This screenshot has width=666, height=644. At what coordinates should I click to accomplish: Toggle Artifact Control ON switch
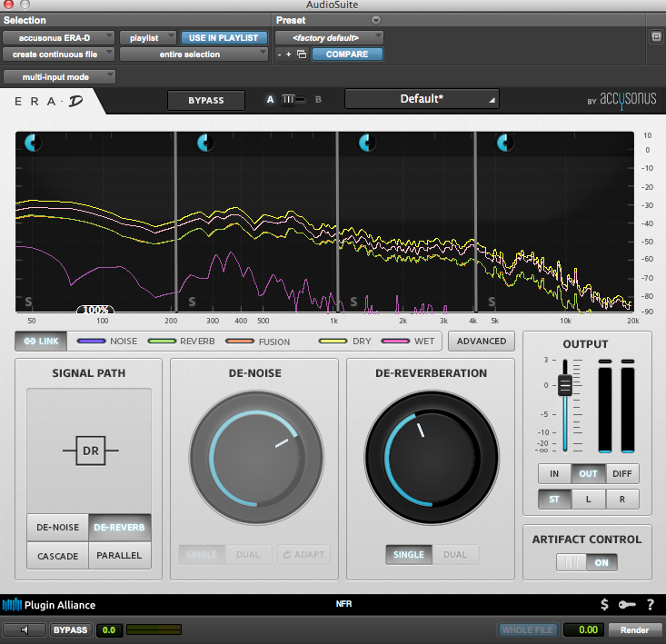587,562
